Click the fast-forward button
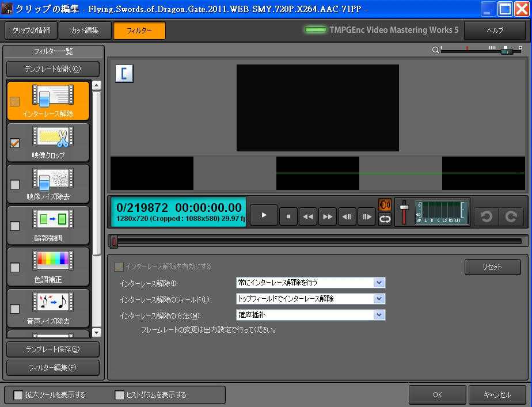This screenshot has height=407, width=532. pyautogui.click(x=328, y=216)
